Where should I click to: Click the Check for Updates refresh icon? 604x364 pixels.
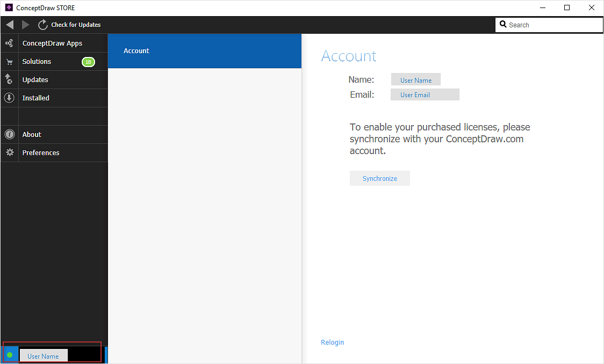coord(42,25)
